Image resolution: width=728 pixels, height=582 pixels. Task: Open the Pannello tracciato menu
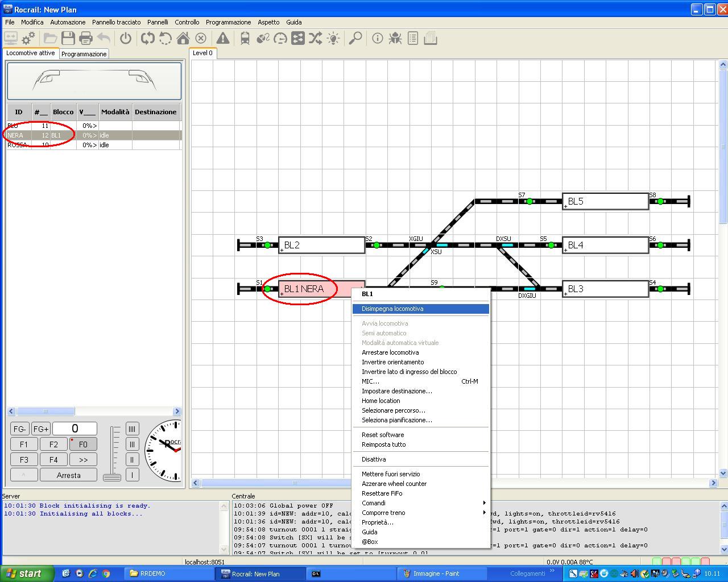click(x=116, y=22)
